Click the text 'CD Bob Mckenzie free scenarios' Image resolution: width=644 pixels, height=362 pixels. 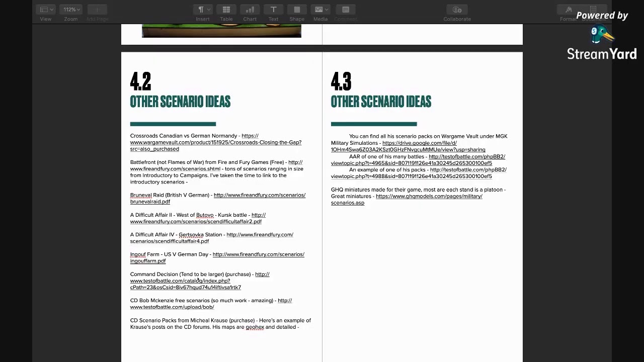pos(170,301)
